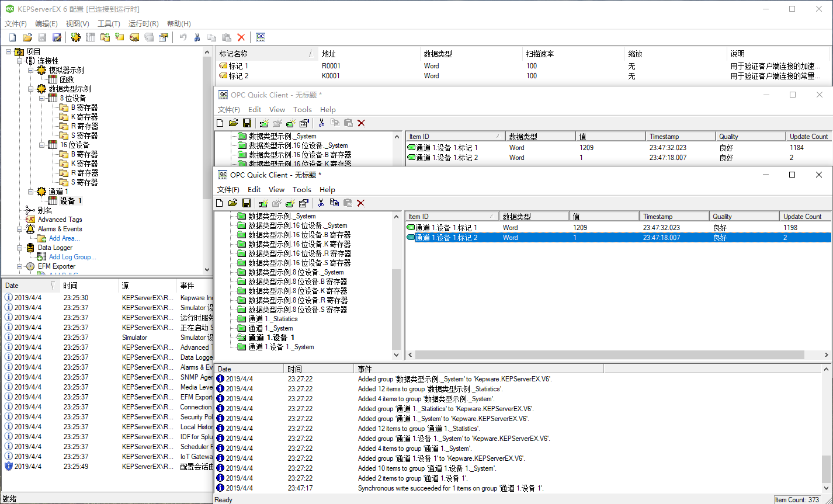Collapse the 数据类型示例 channel node
This screenshot has width=833, height=504.
(x=30, y=89)
